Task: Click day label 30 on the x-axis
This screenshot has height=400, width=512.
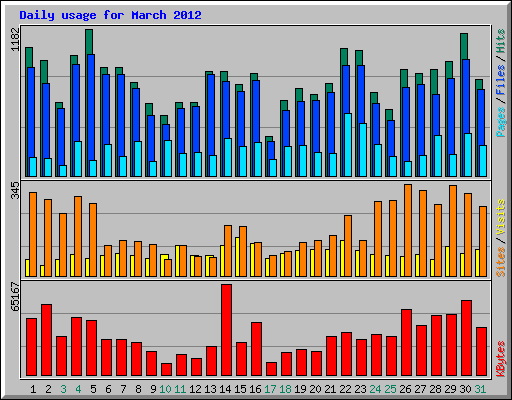Action: (465, 389)
